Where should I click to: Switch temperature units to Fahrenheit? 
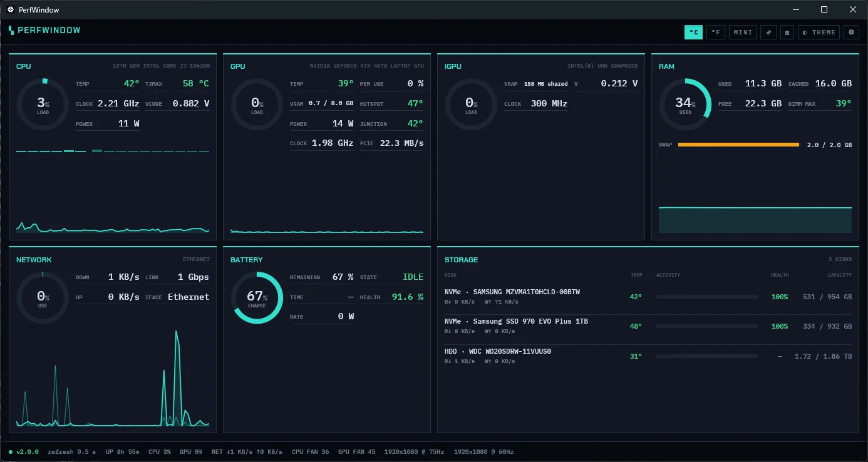click(x=716, y=33)
